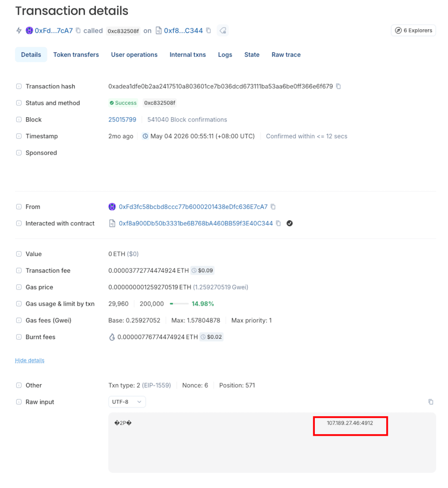Open the UTF-8 encoding dropdown
The width and height of the screenshot is (448, 488).
(127, 402)
